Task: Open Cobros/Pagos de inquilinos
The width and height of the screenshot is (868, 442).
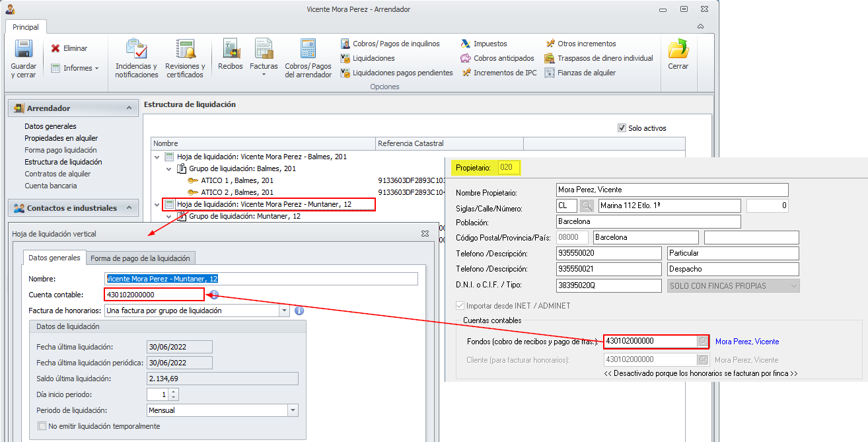Action: (x=390, y=44)
